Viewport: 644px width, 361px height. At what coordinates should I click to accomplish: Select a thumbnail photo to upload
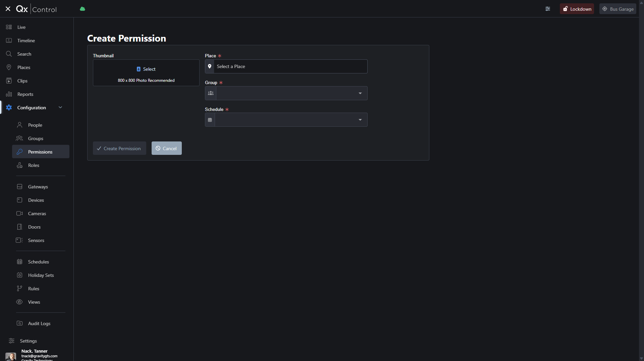click(146, 69)
